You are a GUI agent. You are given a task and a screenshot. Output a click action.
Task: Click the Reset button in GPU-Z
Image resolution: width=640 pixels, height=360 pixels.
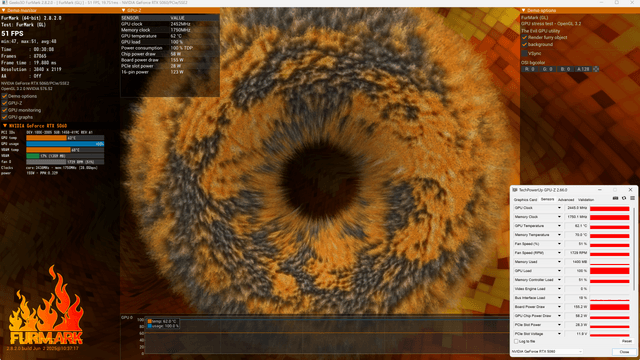(626, 341)
